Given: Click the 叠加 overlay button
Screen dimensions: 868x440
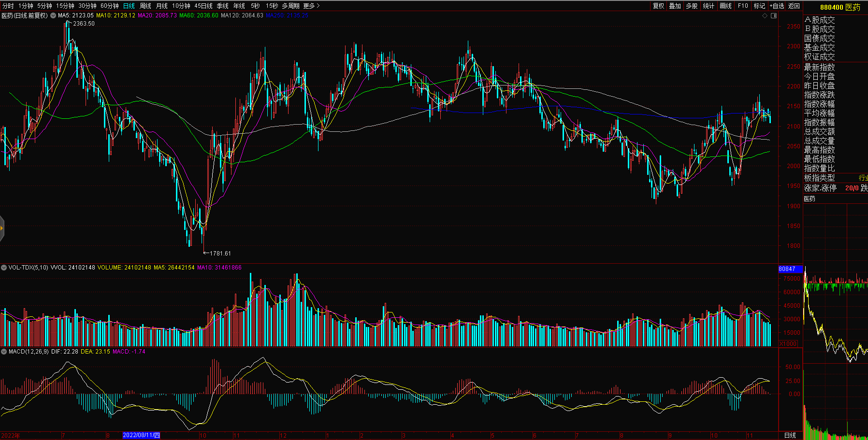Looking at the screenshot, I should coord(675,6).
